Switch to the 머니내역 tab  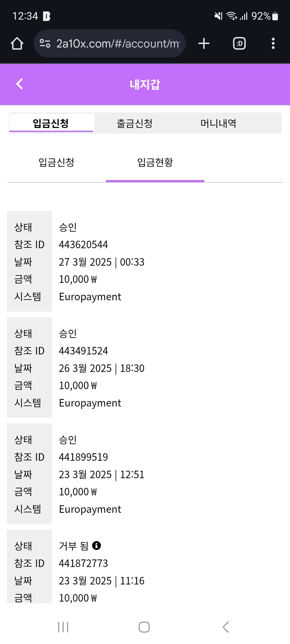pos(218,123)
